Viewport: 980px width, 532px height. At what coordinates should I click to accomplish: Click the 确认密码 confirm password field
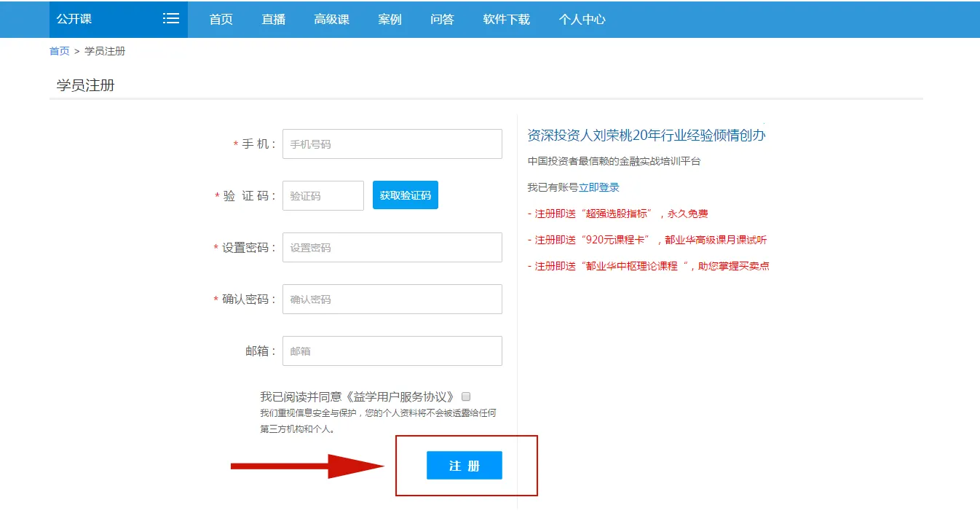392,299
